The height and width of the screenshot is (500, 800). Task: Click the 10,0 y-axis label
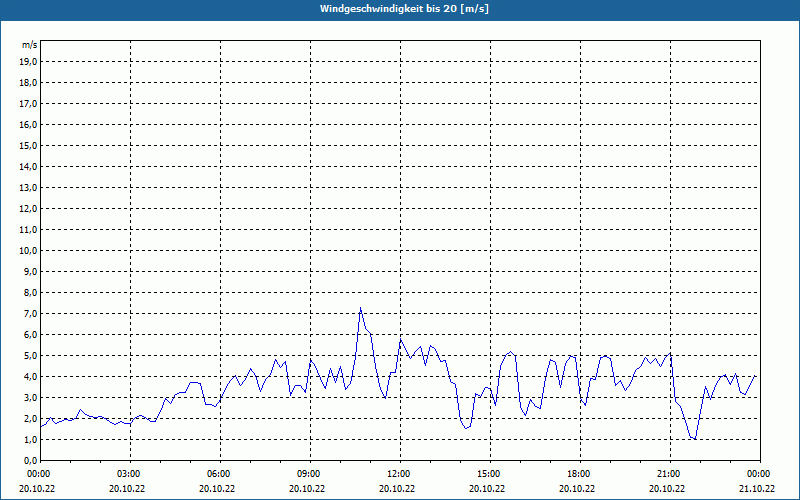click(28, 250)
